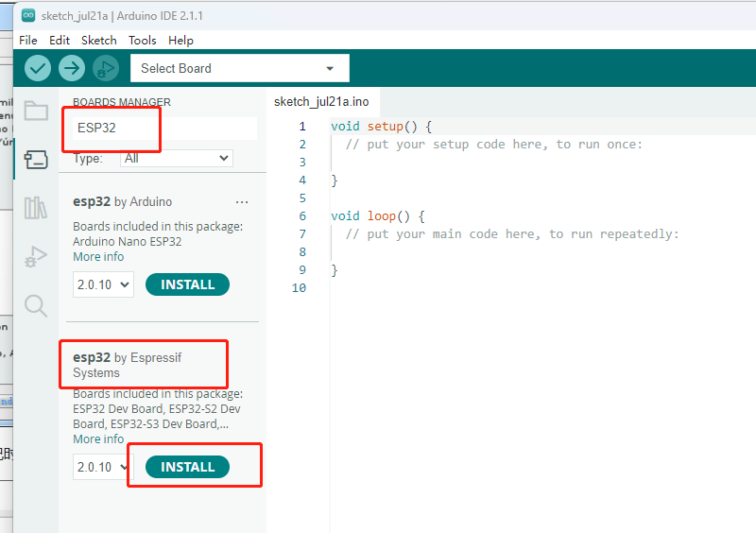Open the Debug panel sidebar icon

coord(36,257)
